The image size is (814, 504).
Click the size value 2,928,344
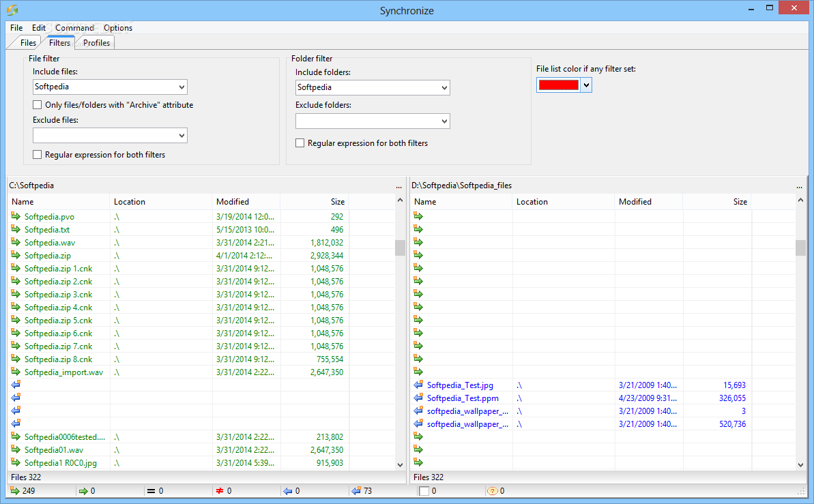point(327,255)
